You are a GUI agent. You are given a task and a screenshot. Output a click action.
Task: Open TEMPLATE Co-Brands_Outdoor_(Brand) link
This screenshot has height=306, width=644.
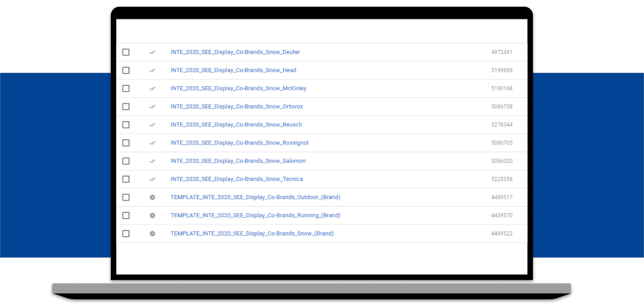[255, 197]
